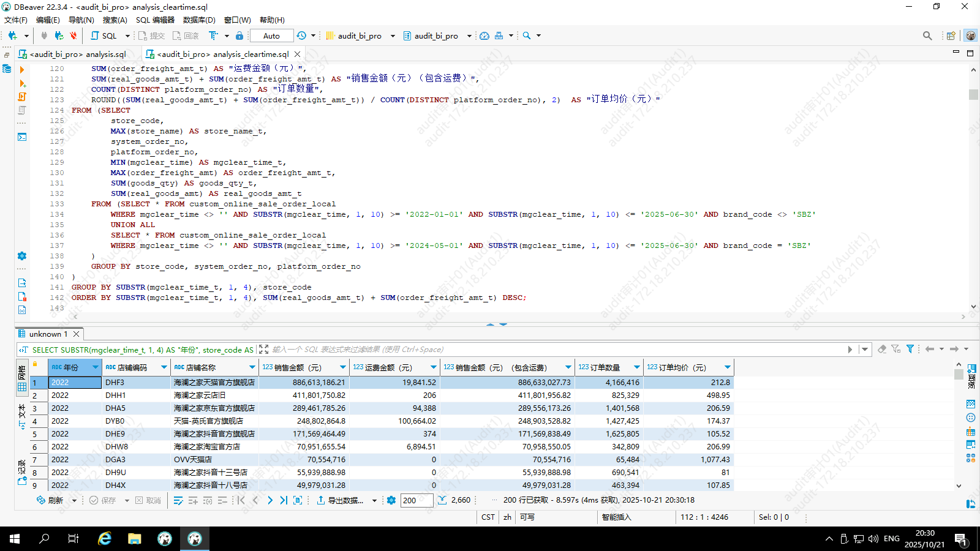
Task: Click the 导出数据 export button
Action: (x=340, y=500)
